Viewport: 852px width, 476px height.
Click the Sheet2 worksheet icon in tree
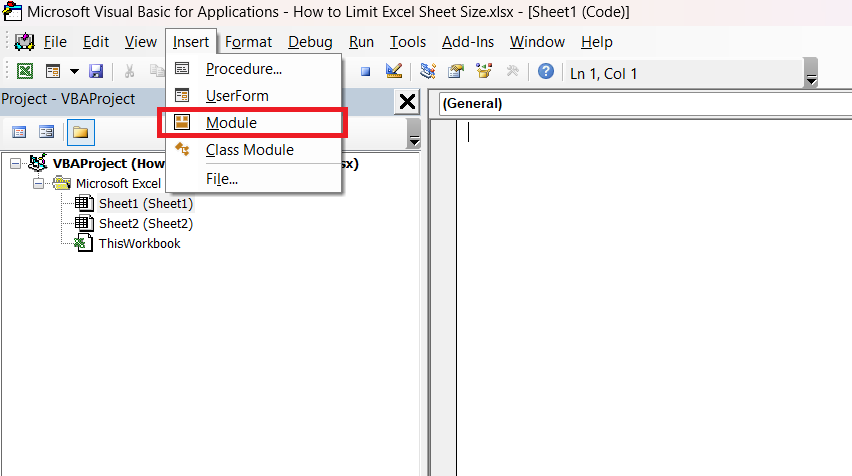(x=84, y=223)
